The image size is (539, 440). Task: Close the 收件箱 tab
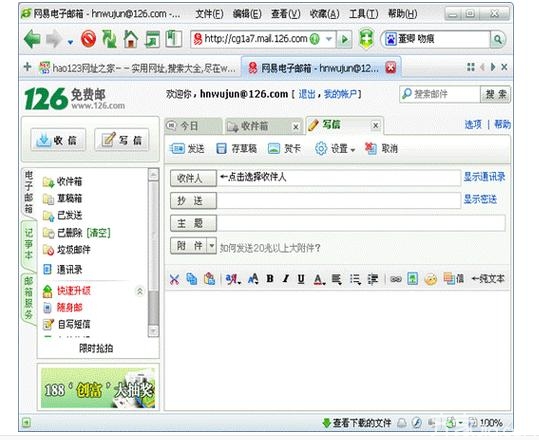pyautogui.click(x=296, y=127)
